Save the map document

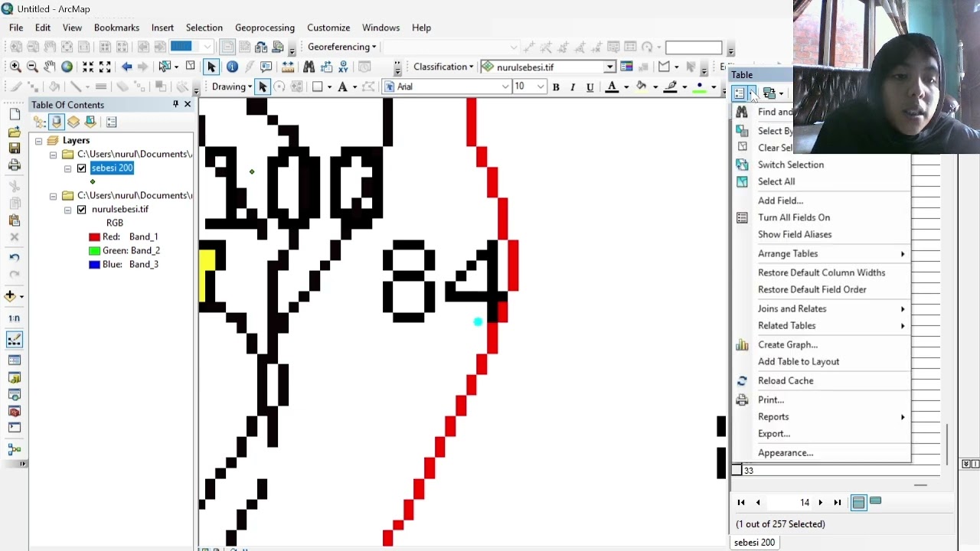pyautogui.click(x=15, y=148)
